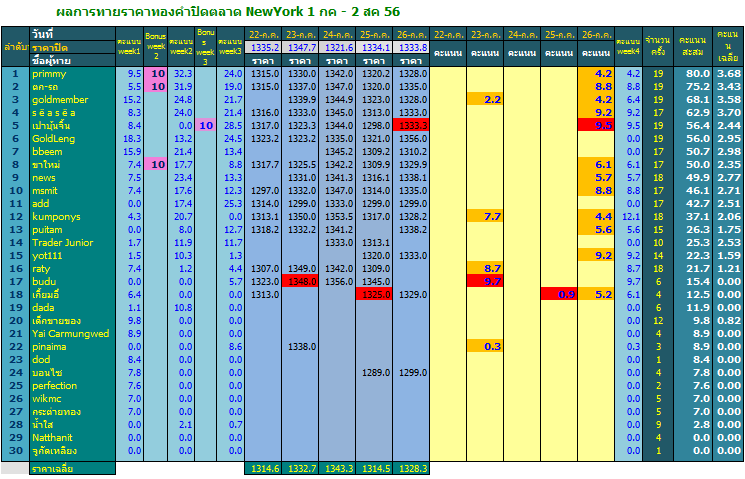
Task: Select the closing price 1347.7 header cell
Action: coord(301,48)
